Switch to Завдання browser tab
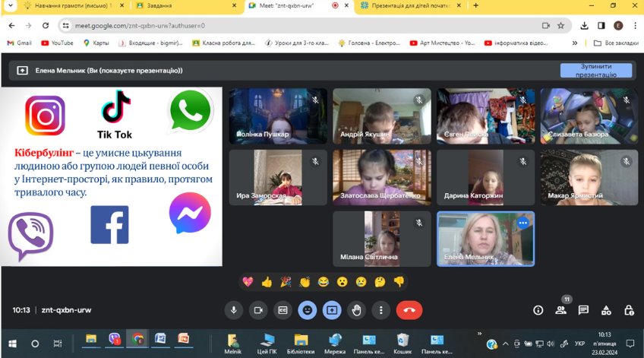Viewport: 644px width, 358px height. click(x=187, y=6)
